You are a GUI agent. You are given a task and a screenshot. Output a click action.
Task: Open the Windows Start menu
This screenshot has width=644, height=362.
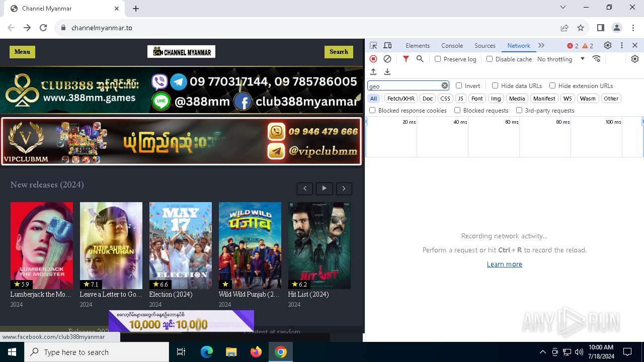pos(12,352)
